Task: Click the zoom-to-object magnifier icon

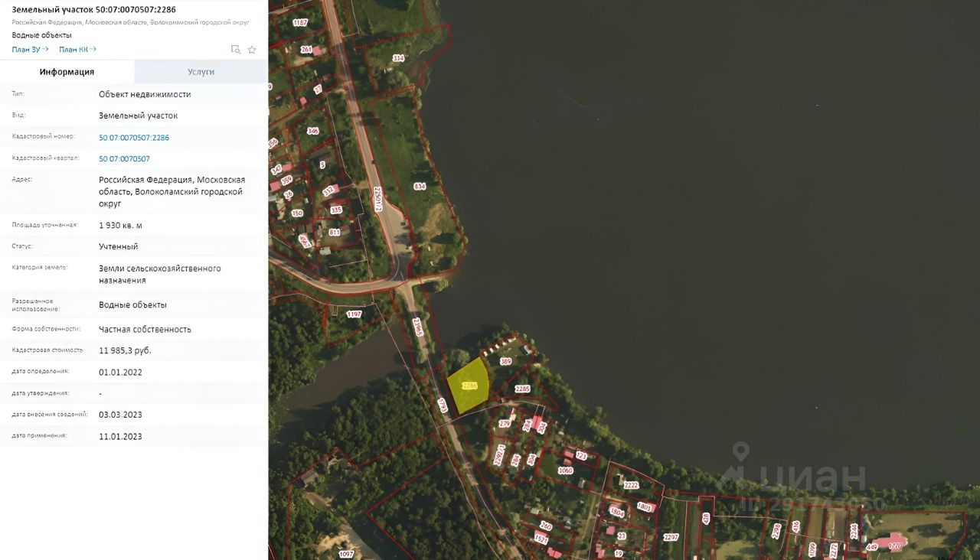Action: coord(236,50)
